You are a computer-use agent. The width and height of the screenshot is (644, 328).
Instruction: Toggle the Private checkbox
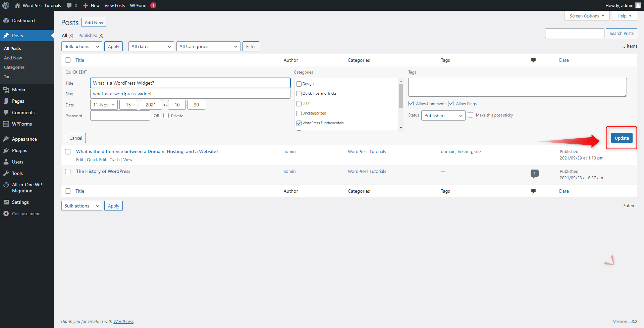166,115
